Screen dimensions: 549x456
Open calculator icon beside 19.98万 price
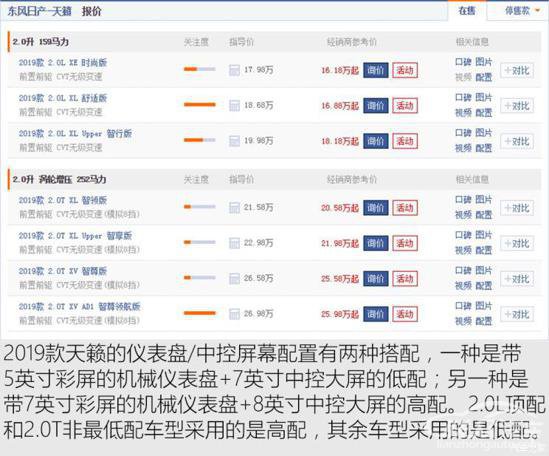pyautogui.click(x=234, y=141)
